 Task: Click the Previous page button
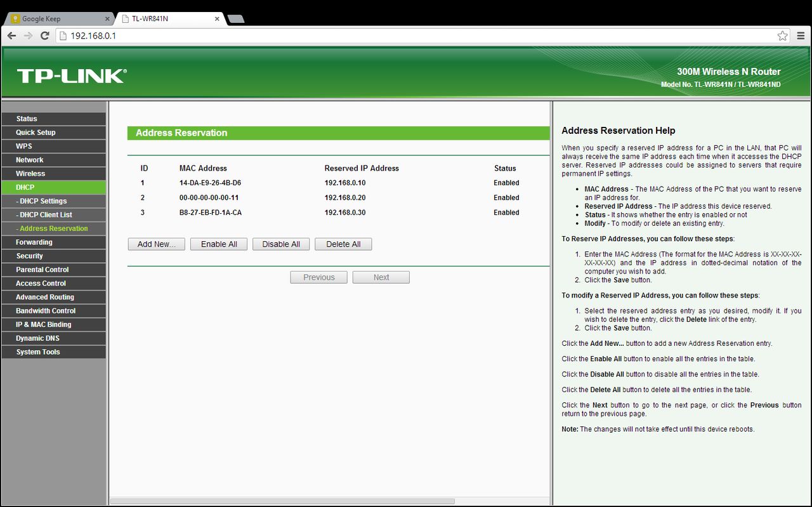(318, 277)
